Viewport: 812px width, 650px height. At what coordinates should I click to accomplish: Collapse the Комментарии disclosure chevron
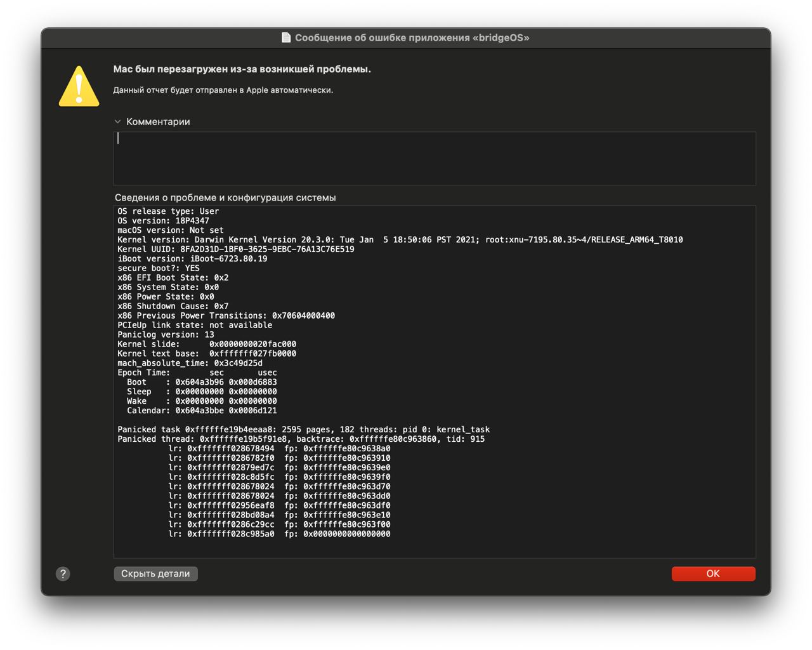coord(117,122)
